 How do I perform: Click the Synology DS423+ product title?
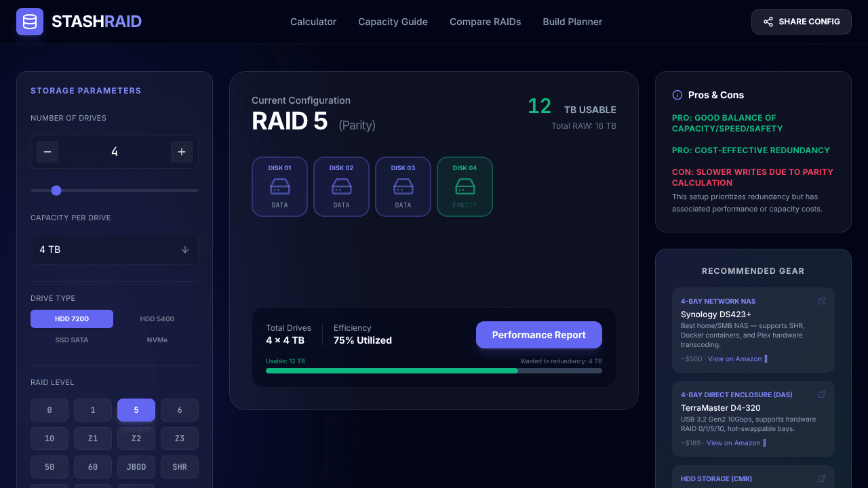point(716,314)
